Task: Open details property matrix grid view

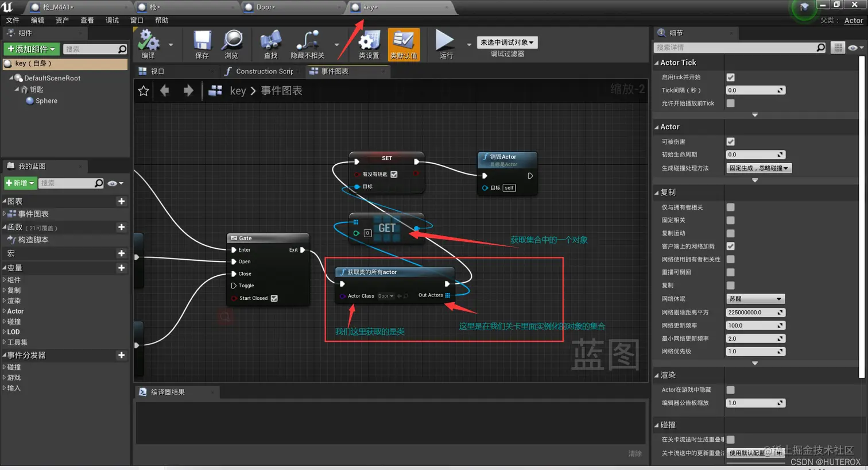Action: coord(838,48)
